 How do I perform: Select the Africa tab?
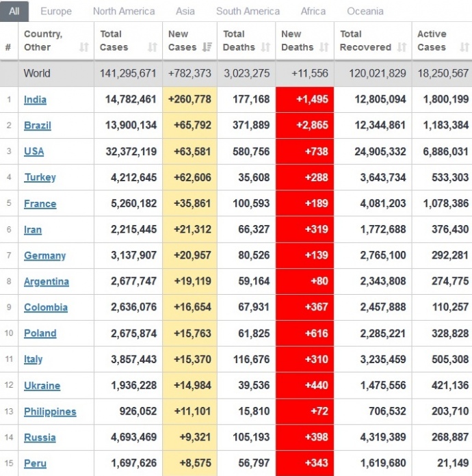tap(313, 11)
